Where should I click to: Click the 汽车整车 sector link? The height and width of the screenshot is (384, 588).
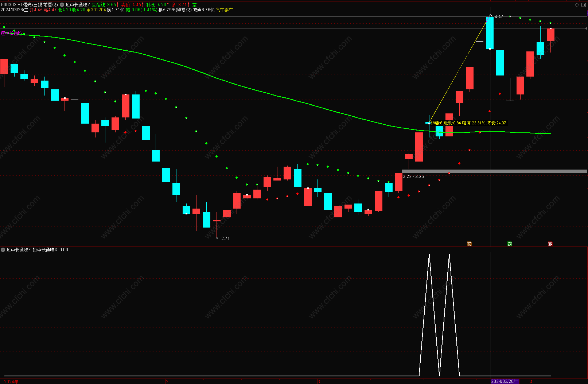[x=225, y=10]
